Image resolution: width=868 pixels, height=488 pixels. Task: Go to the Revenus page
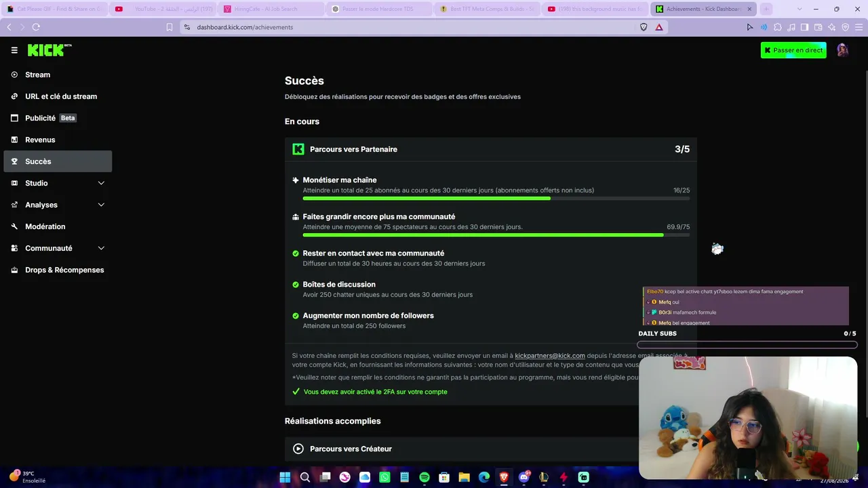tap(58, 140)
